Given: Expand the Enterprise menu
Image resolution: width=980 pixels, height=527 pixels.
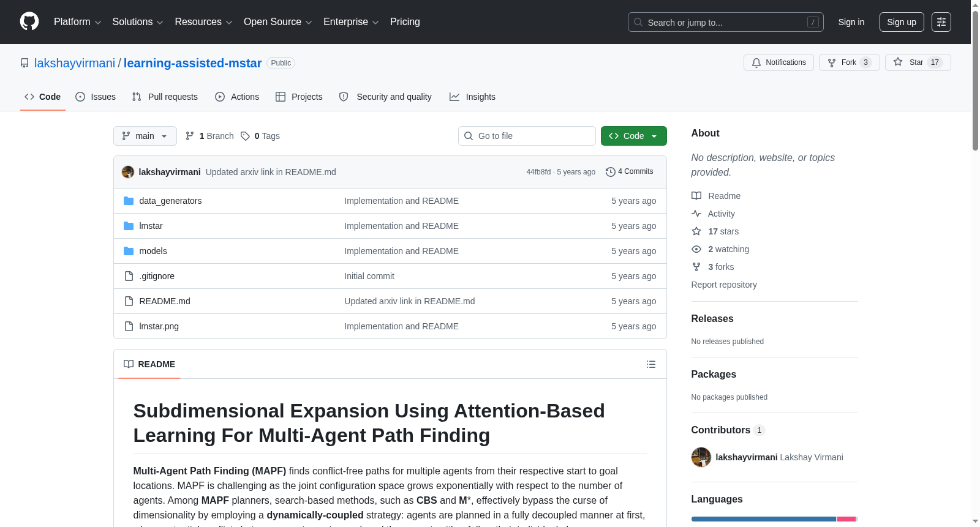Looking at the screenshot, I should pos(351,22).
